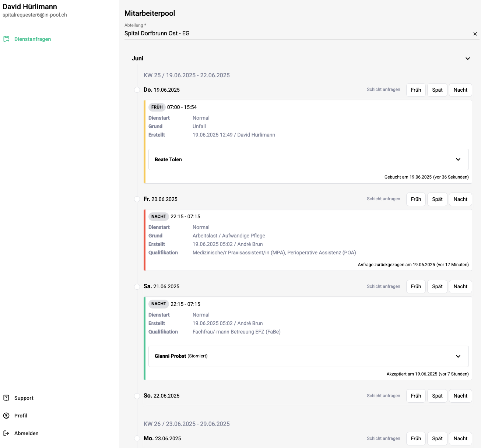Select Abmelden to log out

26,433
